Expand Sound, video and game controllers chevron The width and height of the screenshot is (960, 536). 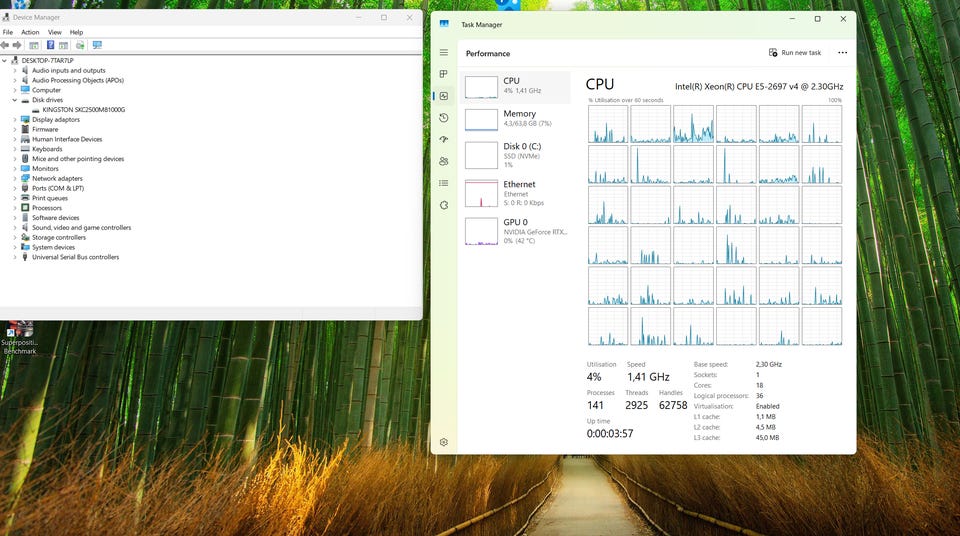coord(15,227)
